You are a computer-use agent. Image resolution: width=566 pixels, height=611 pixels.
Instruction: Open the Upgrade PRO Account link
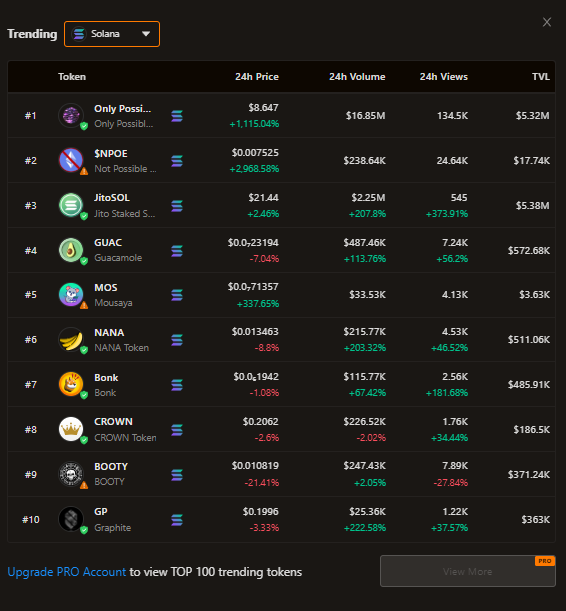pyautogui.click(x=67, y=572)
